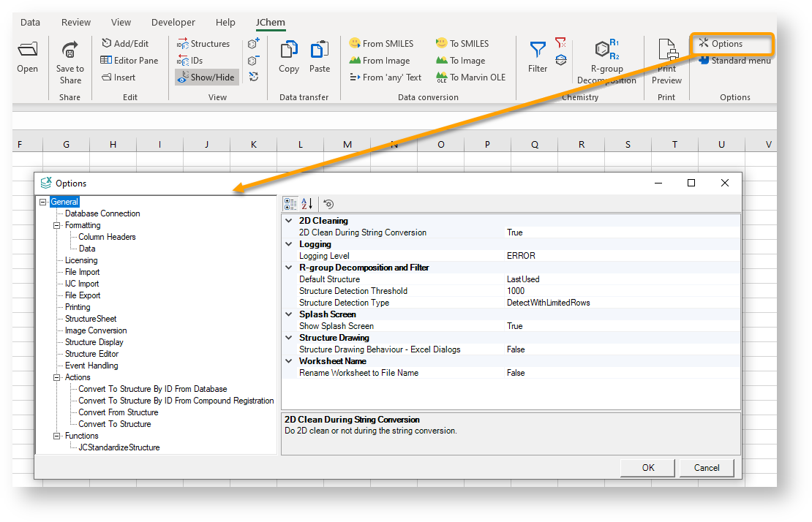Collapse the Actions tree node

click(x=57, y=377)
